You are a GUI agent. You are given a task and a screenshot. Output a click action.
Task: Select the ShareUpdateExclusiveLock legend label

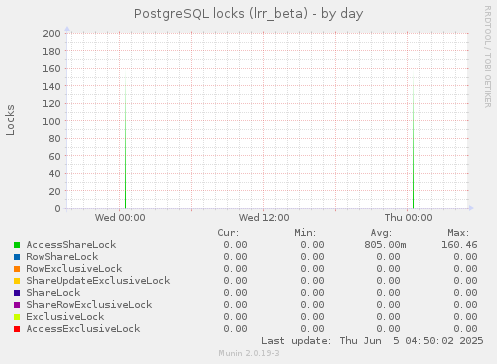coord(98,281)
